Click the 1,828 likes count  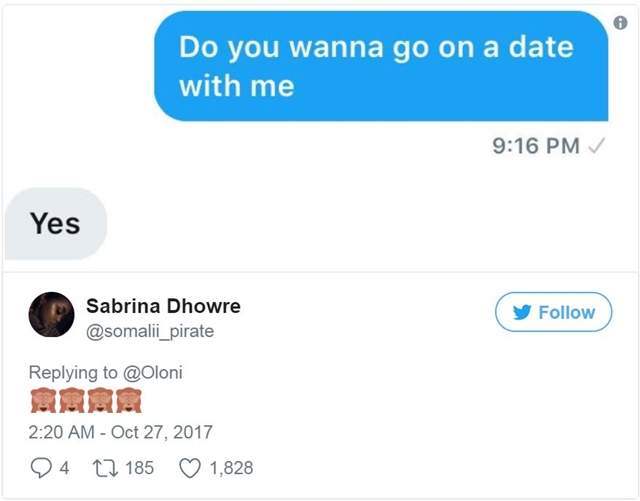point(231,467)
